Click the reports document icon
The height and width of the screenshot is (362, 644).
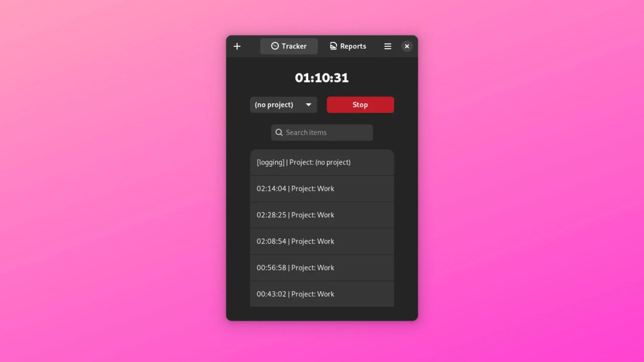pyautogui.click(x=333, y=46)
